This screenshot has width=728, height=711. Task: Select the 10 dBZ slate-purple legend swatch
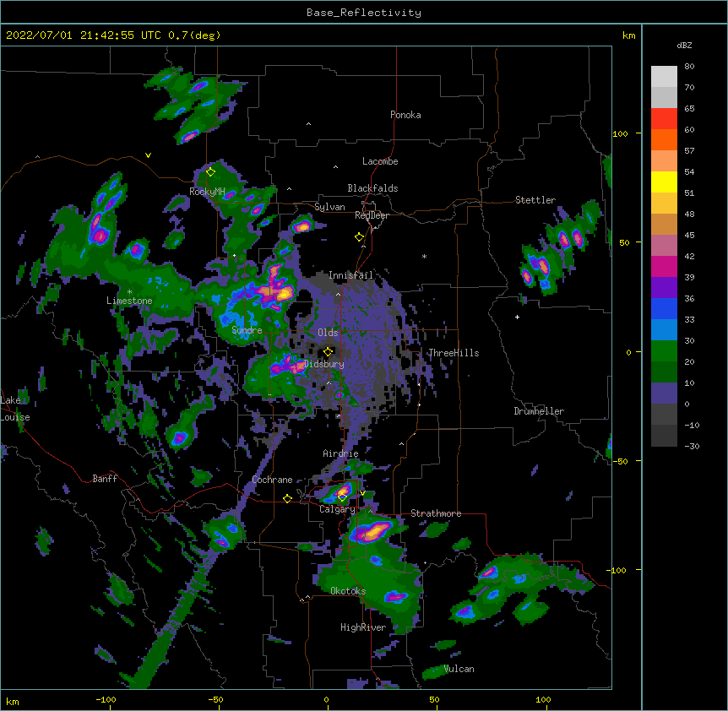(x=664, y=393)
